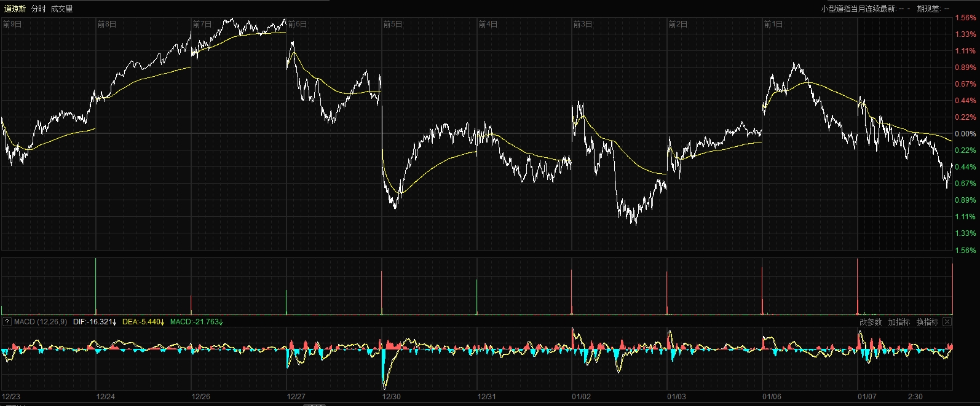Click the DEA:-5.440 value
980x406 pixels.
pyautogui.click(x=143, y=322)
